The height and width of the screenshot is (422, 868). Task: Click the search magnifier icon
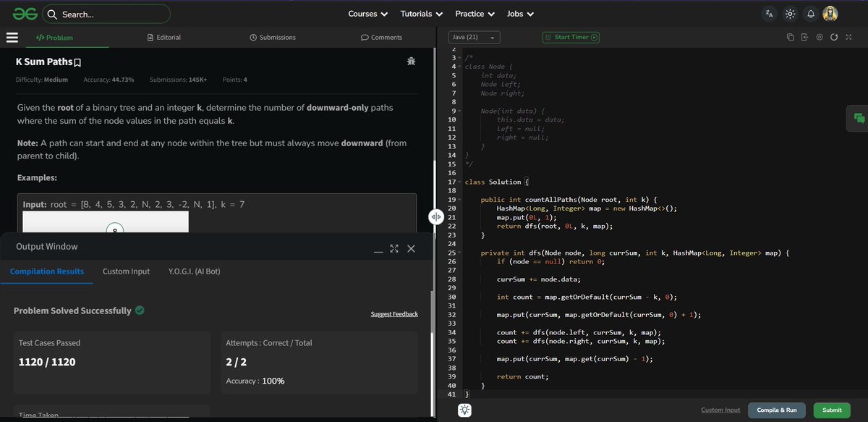point(52,14)
